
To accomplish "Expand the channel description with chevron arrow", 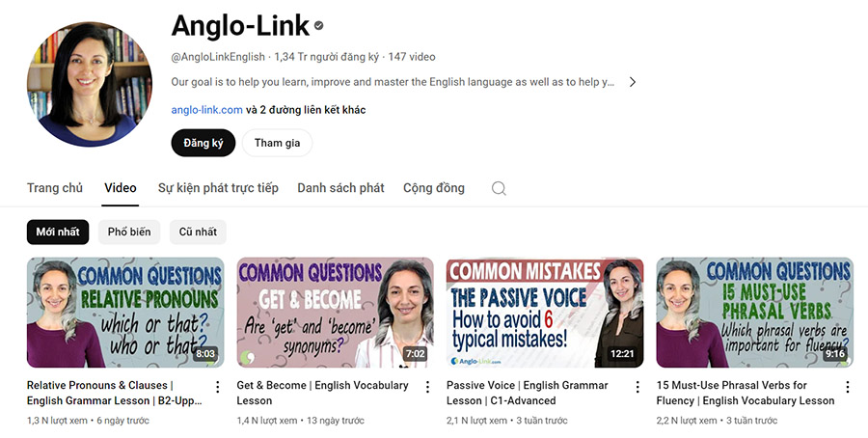I will (632, 82).
